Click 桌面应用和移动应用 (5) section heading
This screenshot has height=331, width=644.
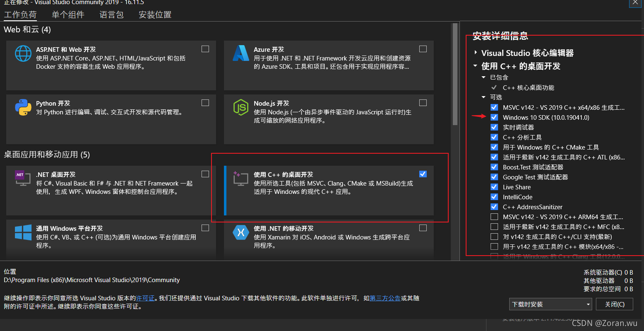pyautogui.click(x=47, y=155)
